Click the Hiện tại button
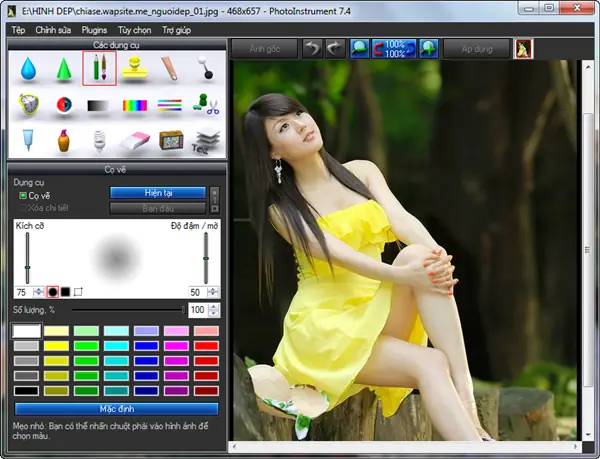The height and width of the screenshot is (459, 600). (x=158, y=193)
